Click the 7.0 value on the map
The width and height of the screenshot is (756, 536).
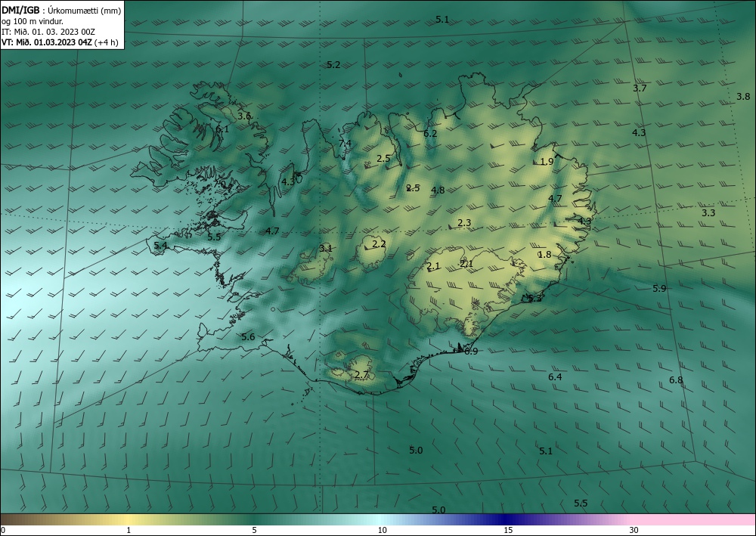point(219,184)
